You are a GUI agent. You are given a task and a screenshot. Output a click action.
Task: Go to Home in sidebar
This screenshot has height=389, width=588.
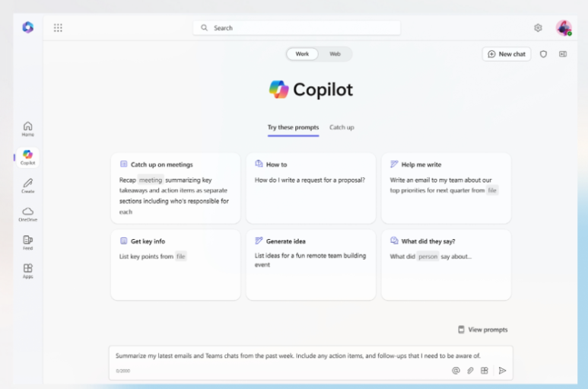[x=27, y=129]
